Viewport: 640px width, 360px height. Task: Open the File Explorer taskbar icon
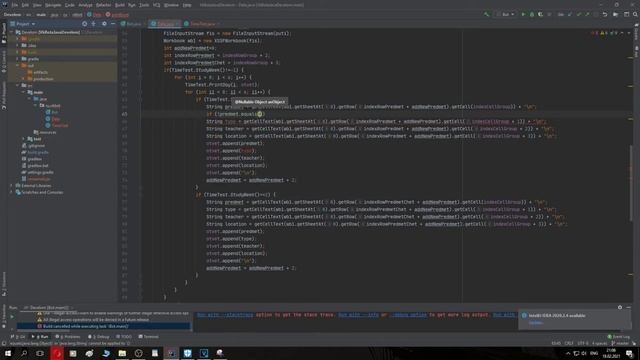[x=122, y=353]
